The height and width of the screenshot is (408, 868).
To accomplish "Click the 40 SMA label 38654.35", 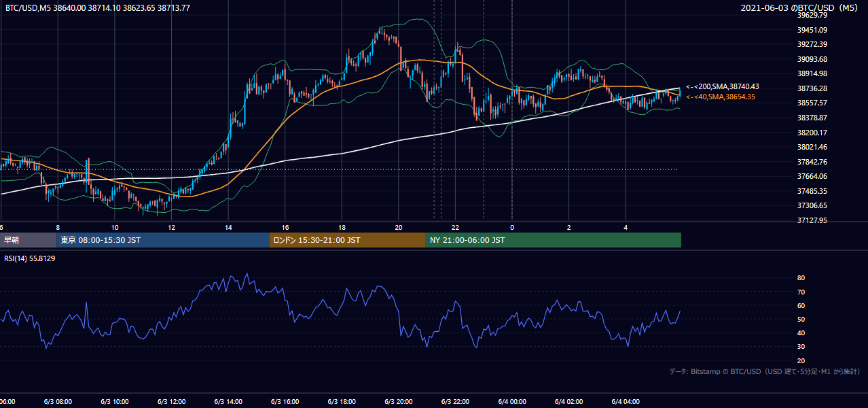I will click(x=721, y=97).
